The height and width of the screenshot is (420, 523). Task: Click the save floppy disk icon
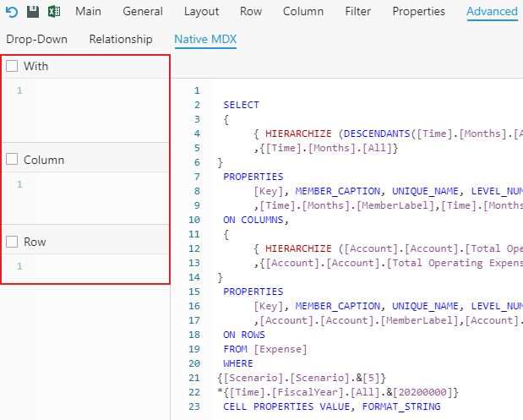[x=33, y=12]
